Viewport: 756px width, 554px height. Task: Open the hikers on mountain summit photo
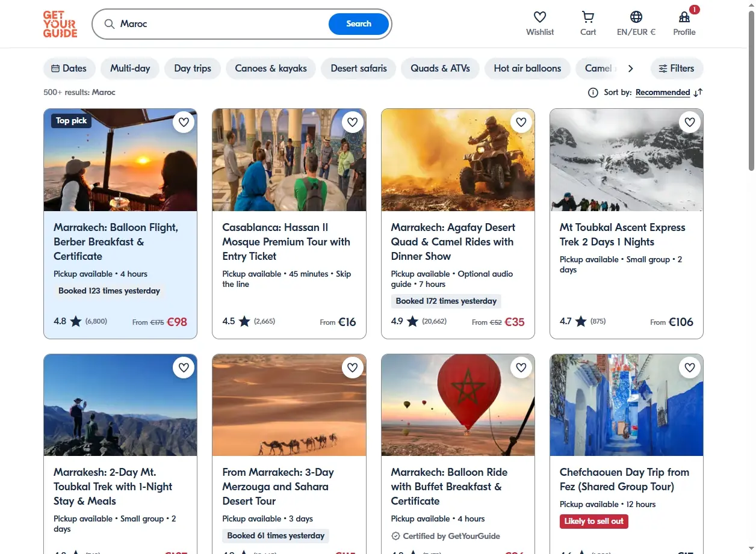click(x=120, y=405)
